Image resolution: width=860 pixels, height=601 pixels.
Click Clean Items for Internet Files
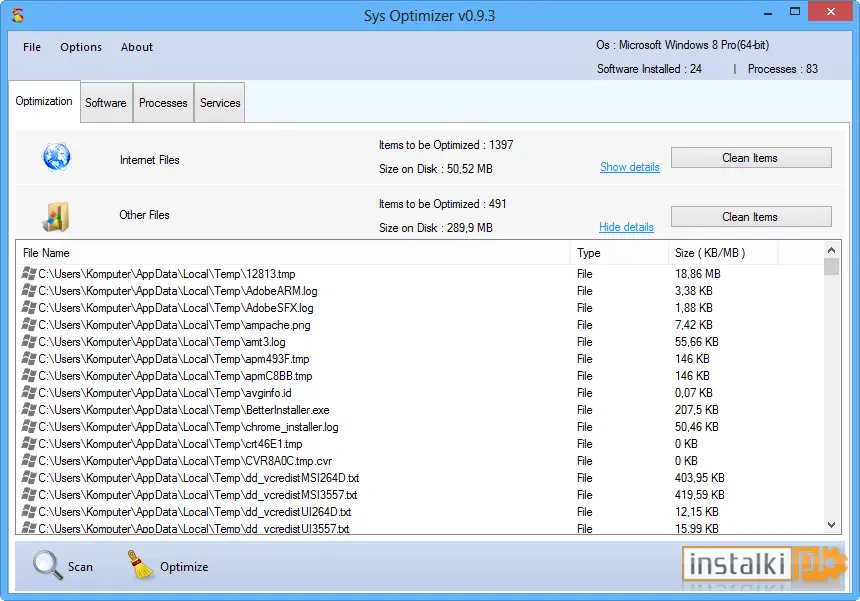[751, 158]
